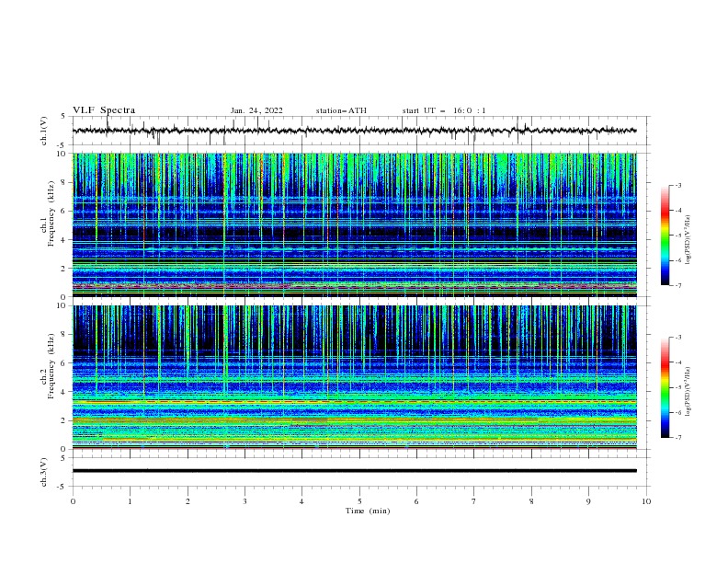Click the time axis tick label "9"
The image size is (728, 563).
[x=588, y=501]
